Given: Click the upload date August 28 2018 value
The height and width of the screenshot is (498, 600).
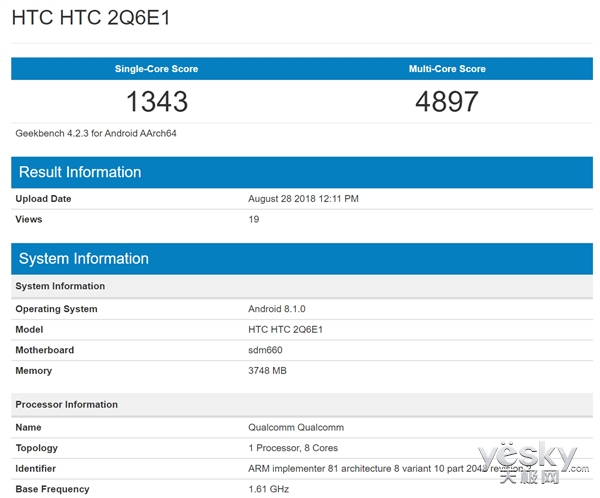Looking at the screenshot, I should point(303,199).
